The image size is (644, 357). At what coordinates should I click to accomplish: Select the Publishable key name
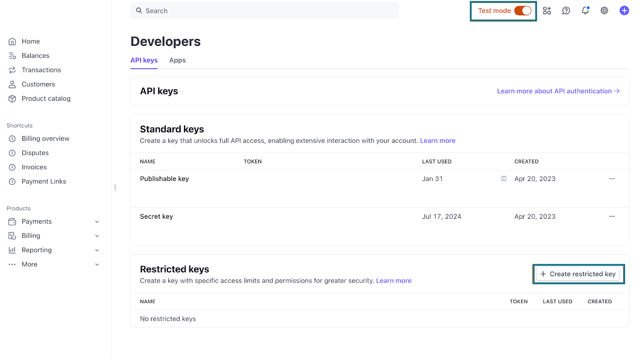point(164,178)
